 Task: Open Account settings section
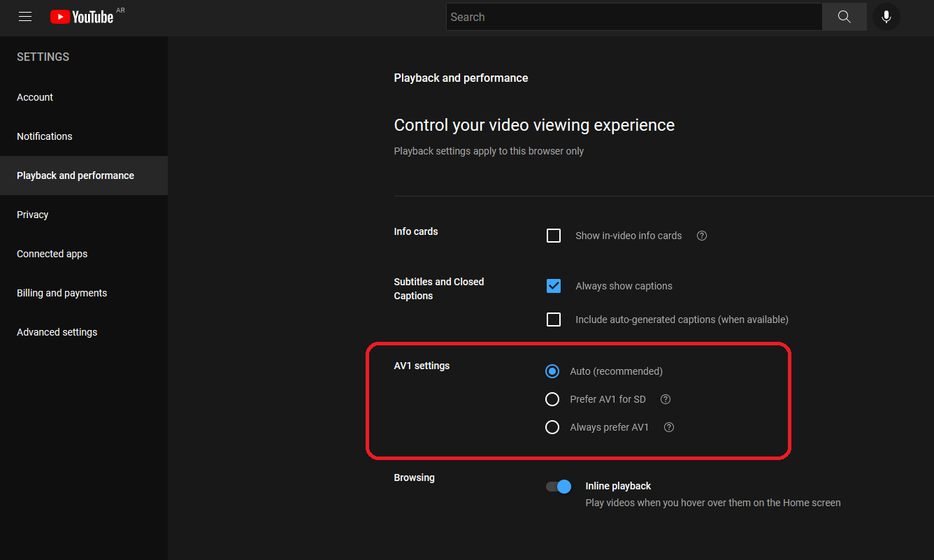pyautogui.click(x=84, y=97)
